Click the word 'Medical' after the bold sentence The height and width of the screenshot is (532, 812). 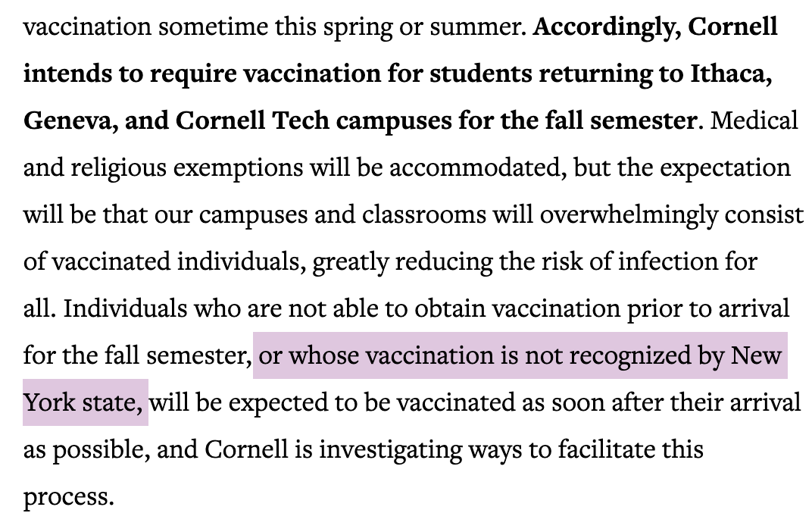point(754,120)
